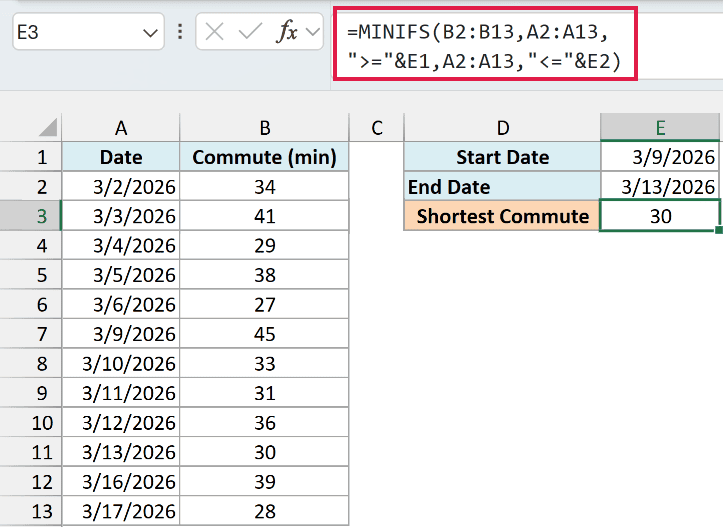Click the Start Date label cell
The image size is (723, 527).
pyautogui.click(x=503, y=157)
